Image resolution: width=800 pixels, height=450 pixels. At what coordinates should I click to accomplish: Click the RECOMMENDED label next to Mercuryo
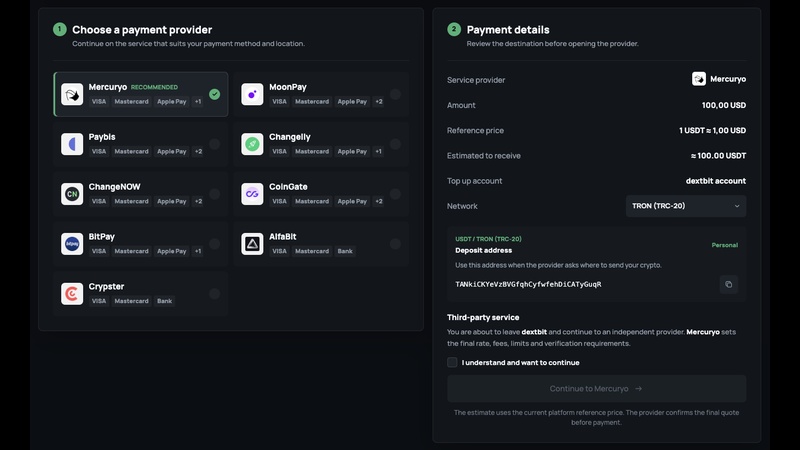[154, 87]
